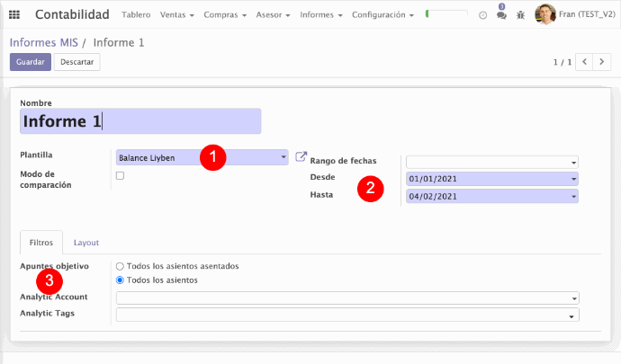Click the debug bug icon
Image resolution: width=621 pixels, height=364 pixels.
[x=520, y=15]
